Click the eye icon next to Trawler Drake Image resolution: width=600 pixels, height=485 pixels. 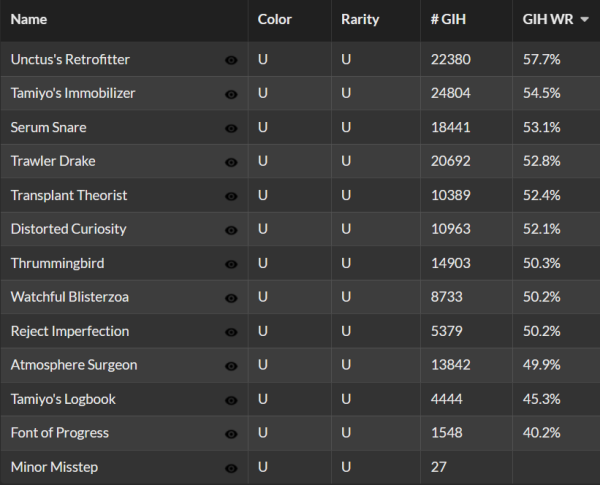click(231, 162)
